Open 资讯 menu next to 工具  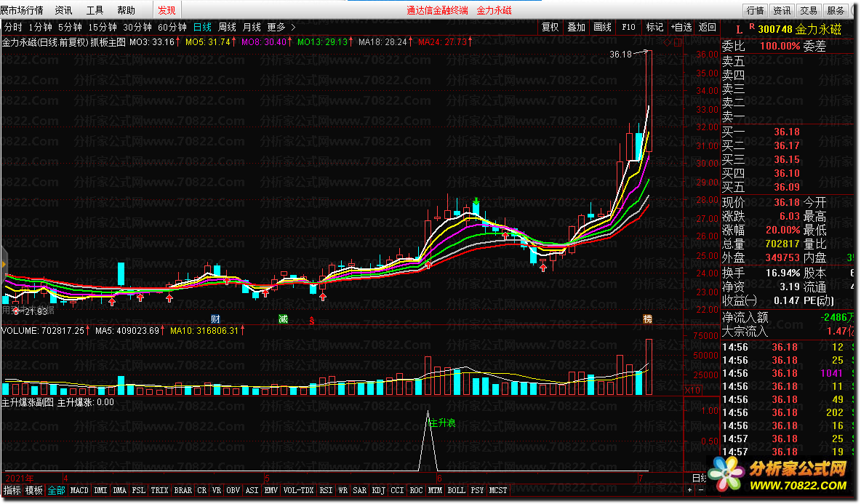[63, 10]
